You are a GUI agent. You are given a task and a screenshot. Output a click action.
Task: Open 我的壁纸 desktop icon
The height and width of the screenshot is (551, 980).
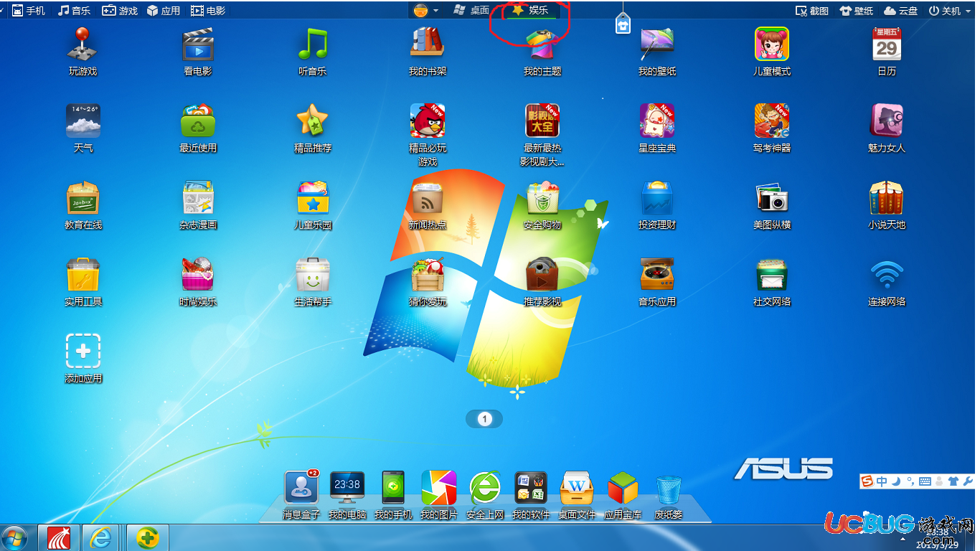tap(657, 44)
